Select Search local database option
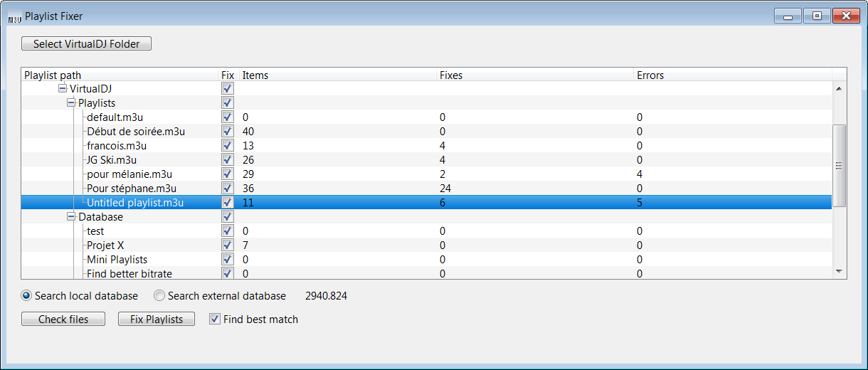Screen dimensions: 868x370 [27, 296]
